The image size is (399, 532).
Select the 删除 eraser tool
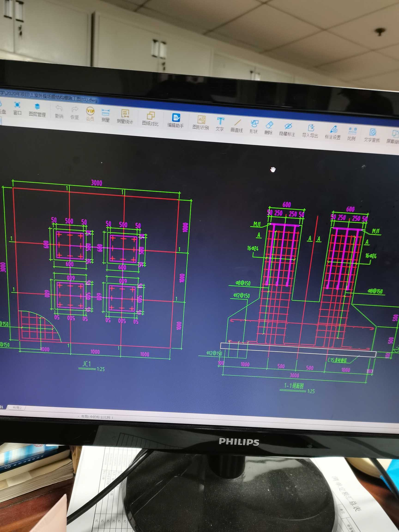coord(268,128)
